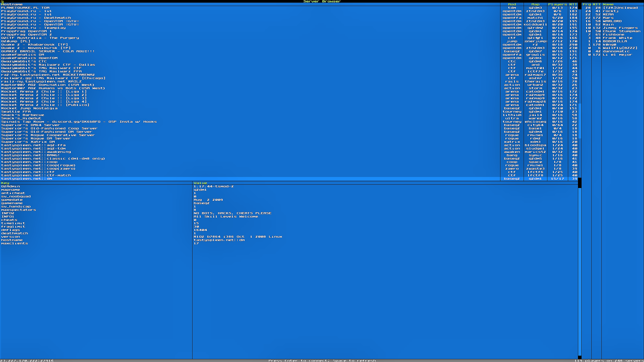
Task: Select quakeFanatics DM server
Action: coord(289,55)
